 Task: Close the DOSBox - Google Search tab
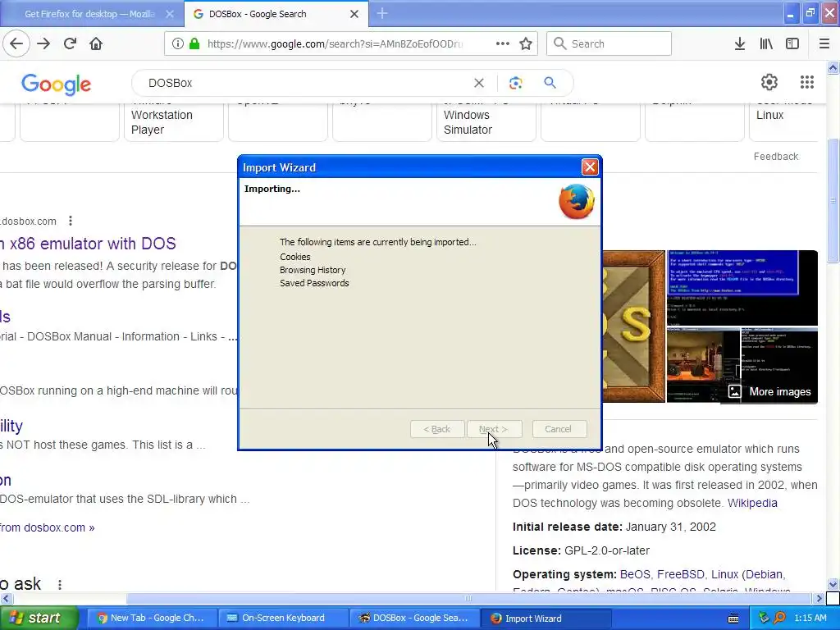354,14
